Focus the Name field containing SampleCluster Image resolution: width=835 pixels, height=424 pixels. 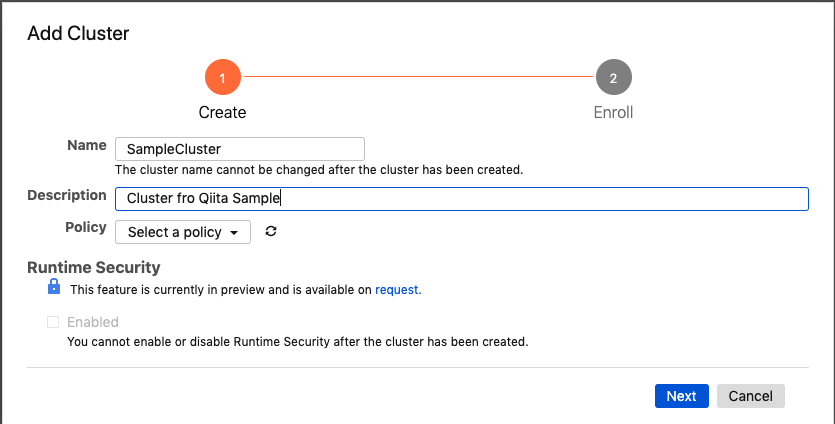[x=240, y=149]
